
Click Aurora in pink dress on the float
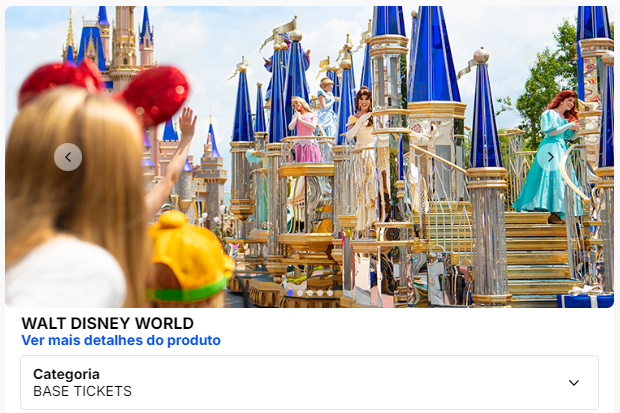coord(304,130)
